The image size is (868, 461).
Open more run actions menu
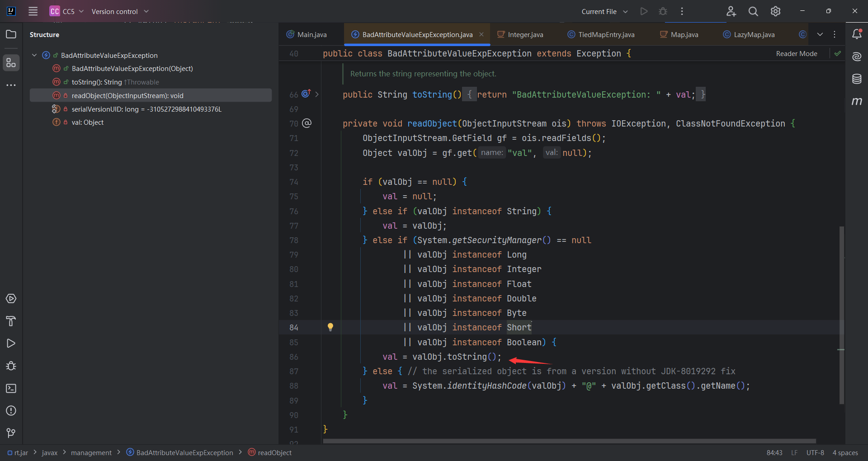(x=682, y=11)
